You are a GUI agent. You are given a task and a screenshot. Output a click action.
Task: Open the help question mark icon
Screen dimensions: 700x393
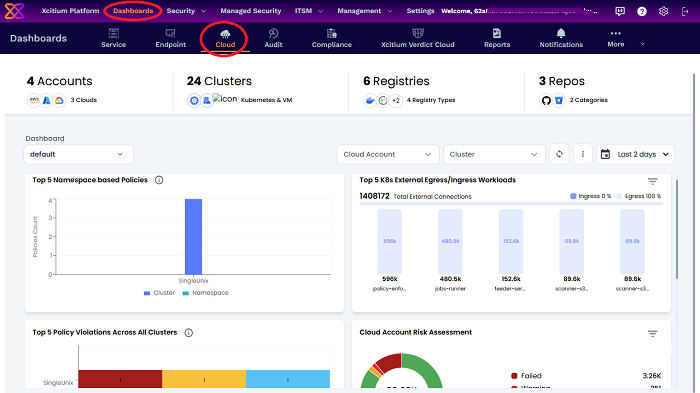tap(642, 11)
